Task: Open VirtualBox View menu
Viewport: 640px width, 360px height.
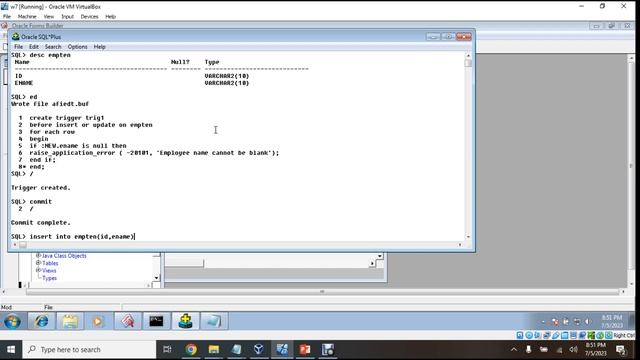Action: [49, 17]
